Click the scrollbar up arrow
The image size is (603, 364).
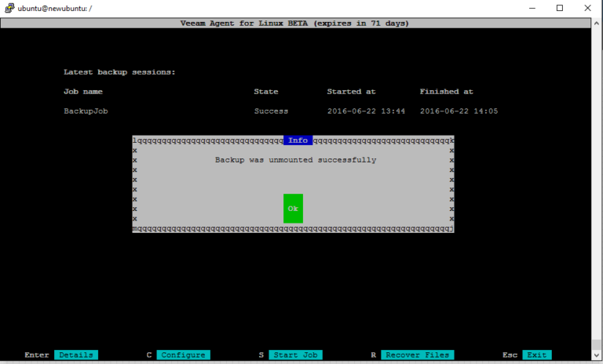point(597,23)
